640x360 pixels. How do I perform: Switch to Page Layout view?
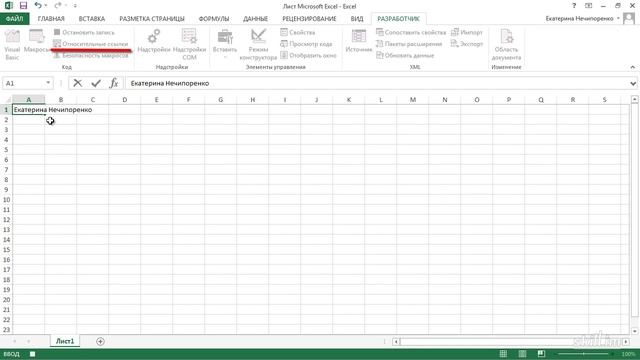coord(522,354)
